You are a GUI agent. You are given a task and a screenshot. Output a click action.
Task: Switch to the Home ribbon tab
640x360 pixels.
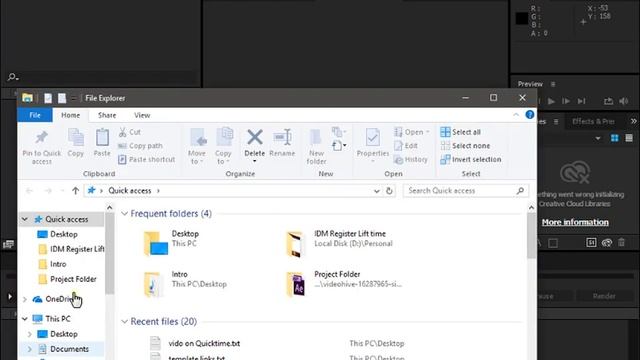[x=71, y=115]
